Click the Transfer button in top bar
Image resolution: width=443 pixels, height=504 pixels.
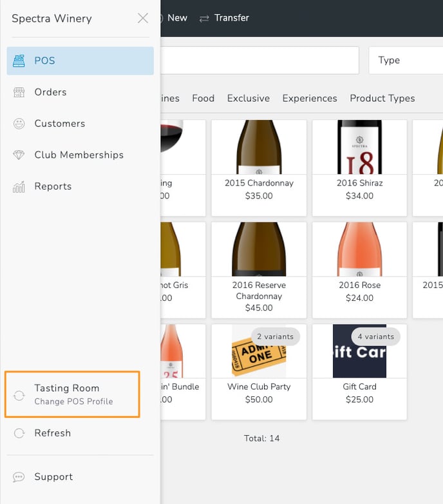(x=224, y=18)
